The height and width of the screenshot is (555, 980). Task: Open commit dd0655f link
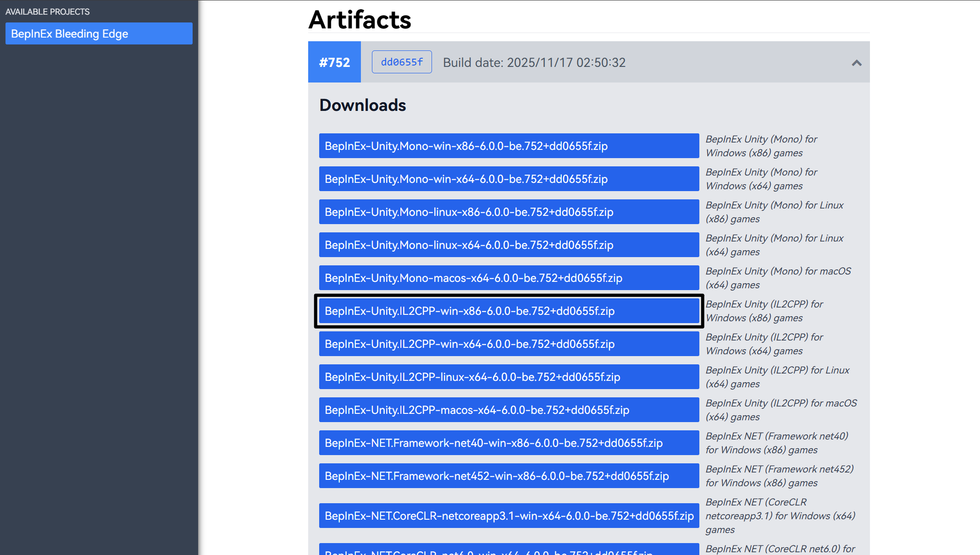pos(401,62)
